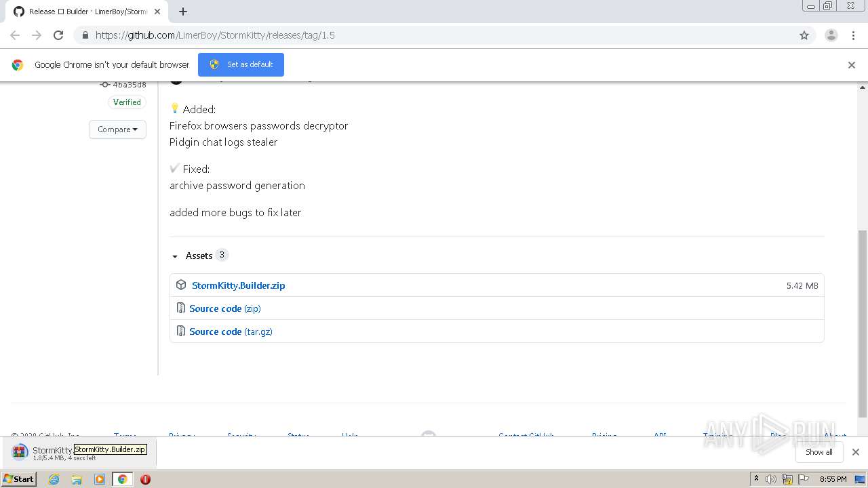Open the volume speaker tray icon
This screenshot has height=488, width=868.
771,479
